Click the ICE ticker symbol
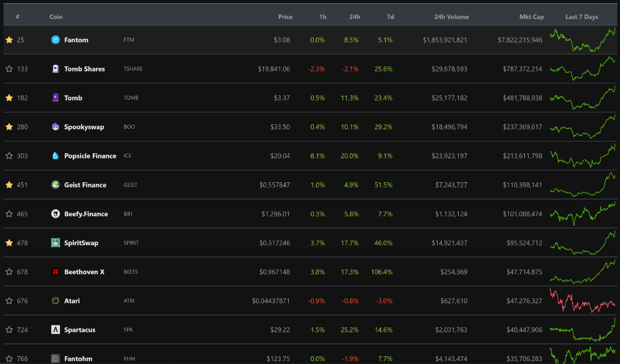 tap(128, 155)
